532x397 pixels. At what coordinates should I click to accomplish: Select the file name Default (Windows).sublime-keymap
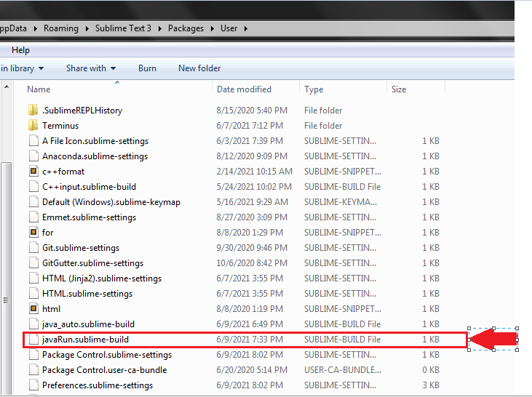point(111,202)
